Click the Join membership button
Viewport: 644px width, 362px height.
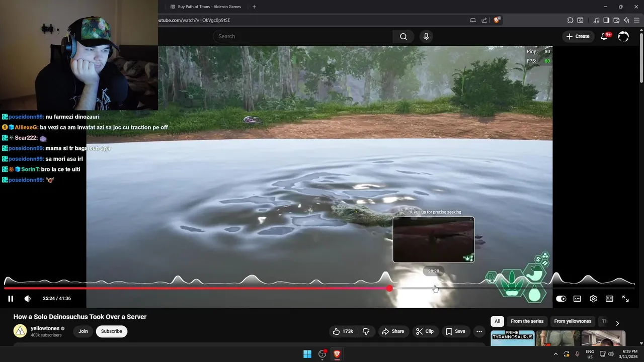pos(83,331)
